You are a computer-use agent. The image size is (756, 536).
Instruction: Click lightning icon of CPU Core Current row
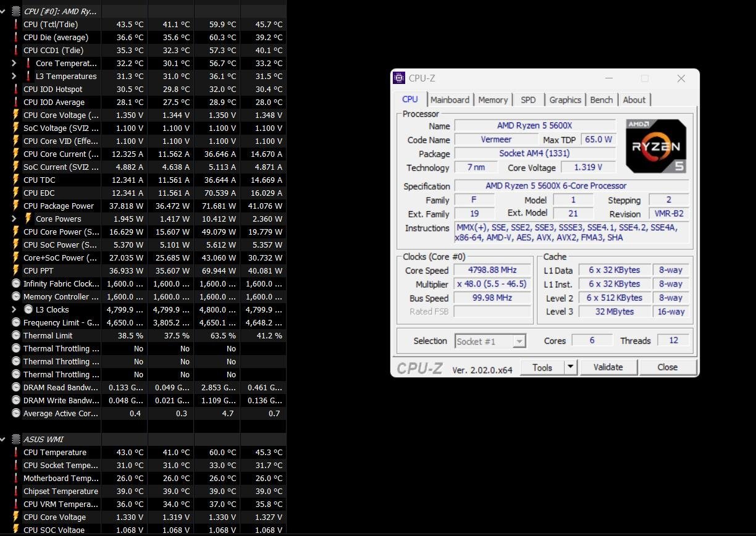[x=16, y=154]
